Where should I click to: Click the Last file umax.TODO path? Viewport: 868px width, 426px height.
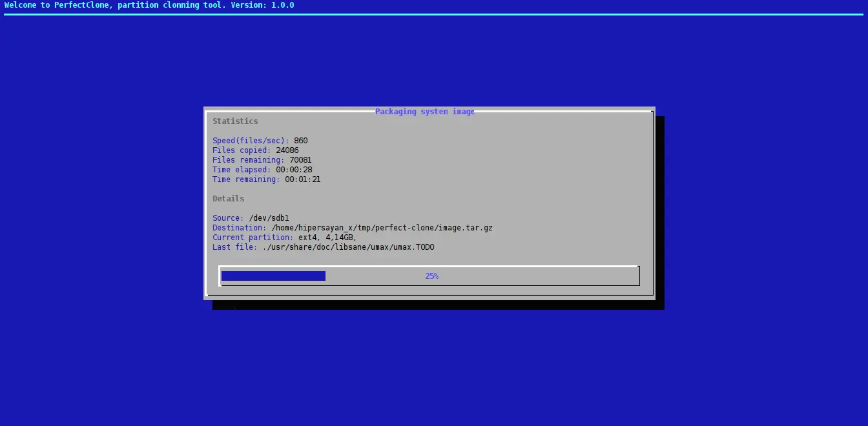(348, 247)
